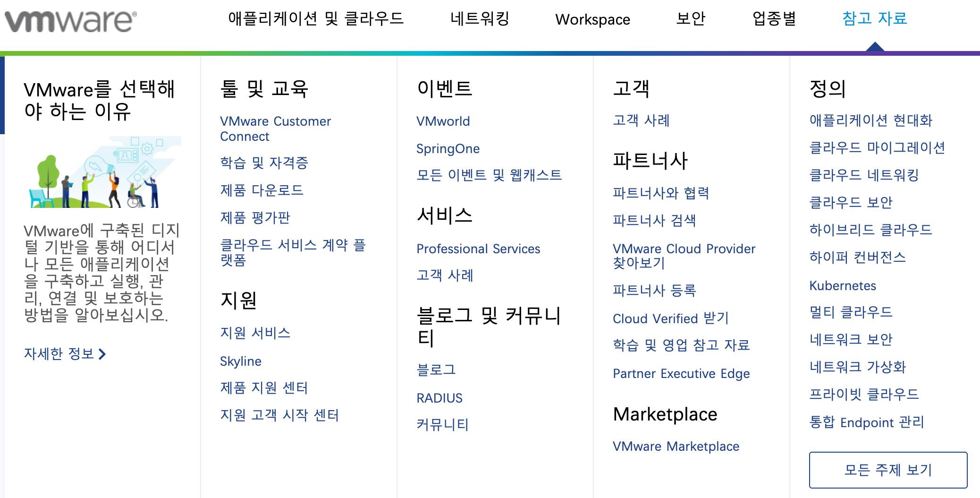This screenshot has width=980, height=498.
Task: Open the 네트워킹 menu
Action: pos(480,19)
